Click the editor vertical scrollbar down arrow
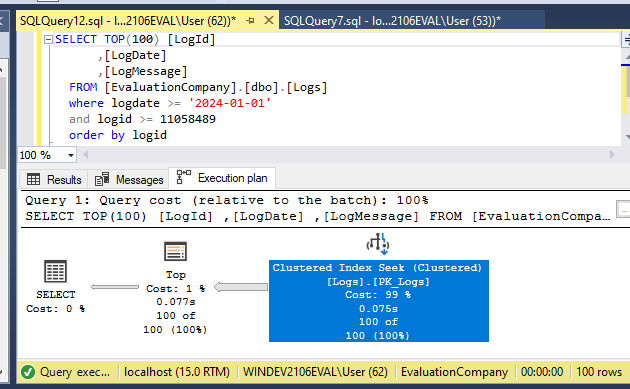This screenshot has height=389, width=630. [627, 137]
